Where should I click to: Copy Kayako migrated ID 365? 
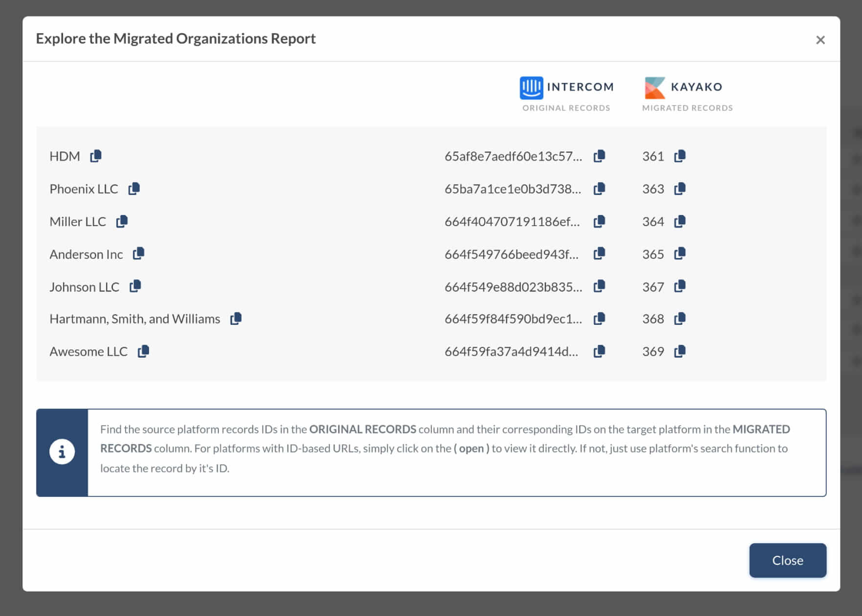pos(680,254)
